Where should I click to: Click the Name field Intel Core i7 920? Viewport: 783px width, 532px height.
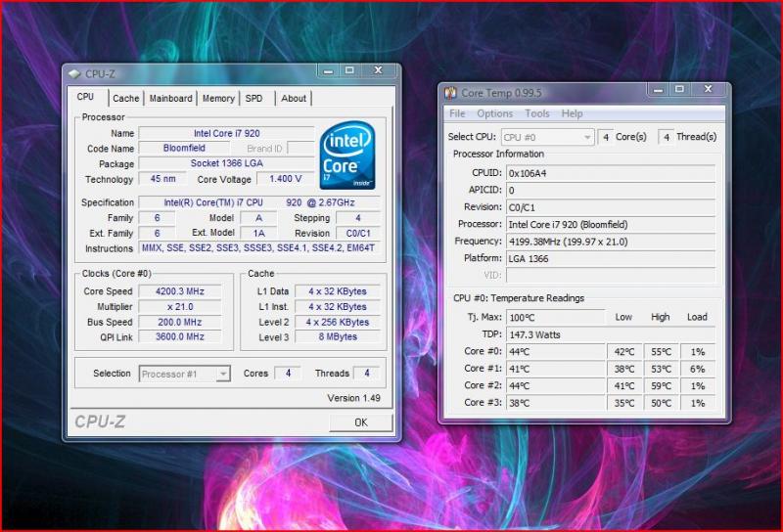[x=227, y=133]
